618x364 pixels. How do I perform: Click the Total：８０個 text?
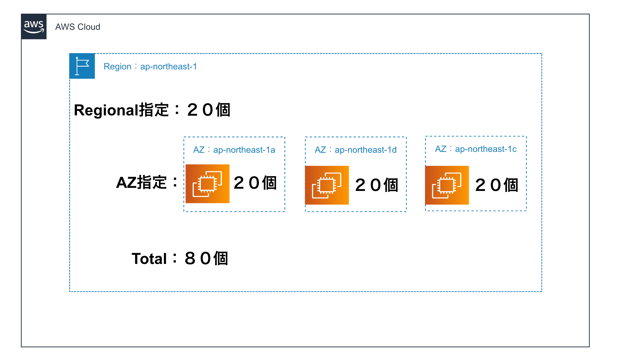[x=180, y=259]
